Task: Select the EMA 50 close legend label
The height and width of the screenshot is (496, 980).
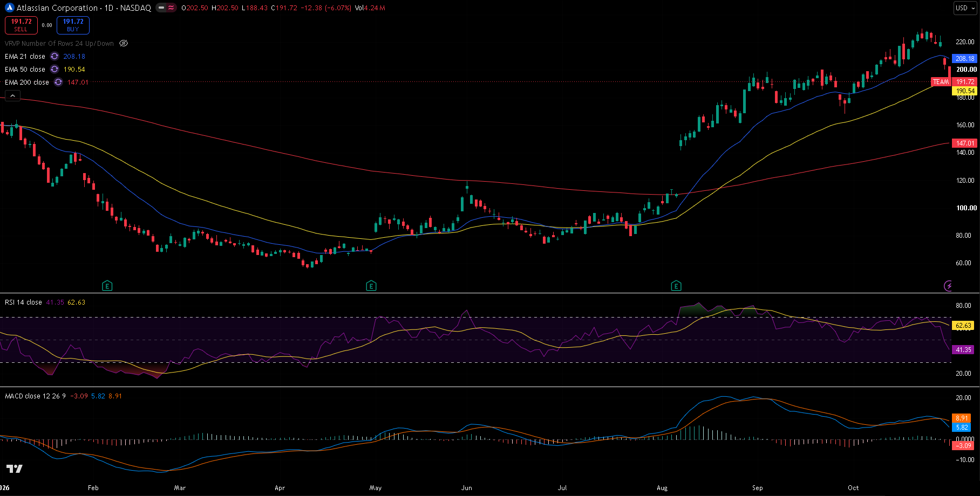Action: point(25,70)
